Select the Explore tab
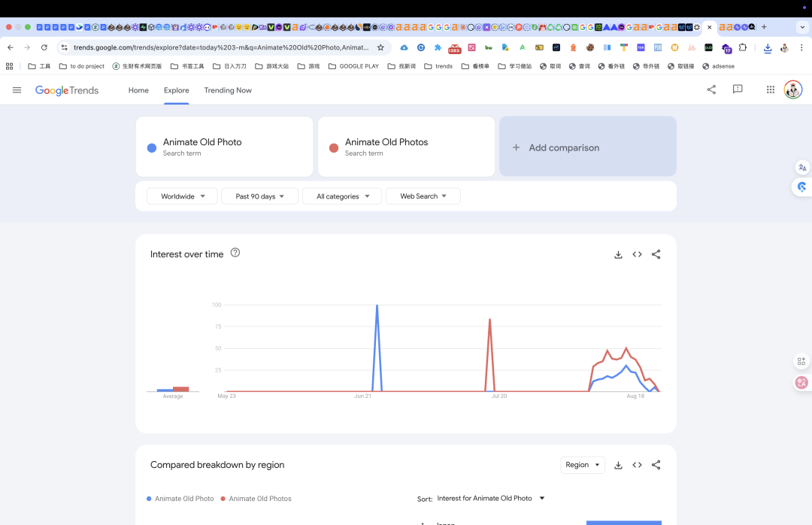Screen dimensions: 812x525 [176, 90]
